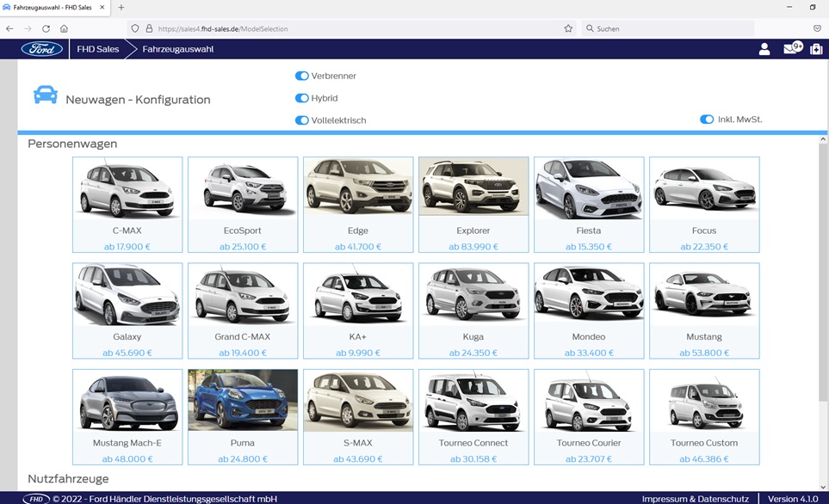This screenshot has height=504, width=829.
Task: Open the messages envelope icon
Action: click(x=792, y=49)
